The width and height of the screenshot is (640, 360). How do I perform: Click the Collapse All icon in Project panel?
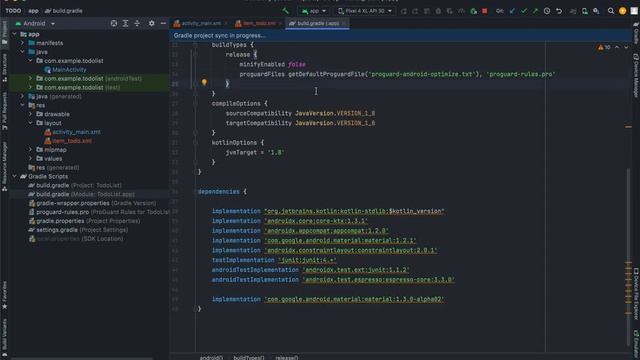tap(137, 24)
